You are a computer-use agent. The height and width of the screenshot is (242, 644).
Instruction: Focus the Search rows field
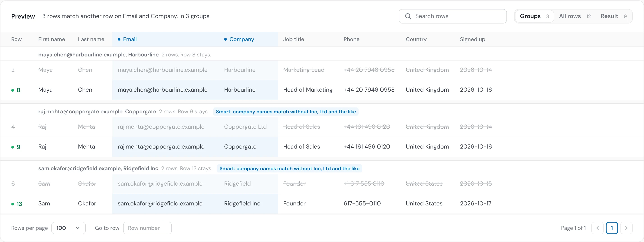pyautogui.click(x=453, y=16)
